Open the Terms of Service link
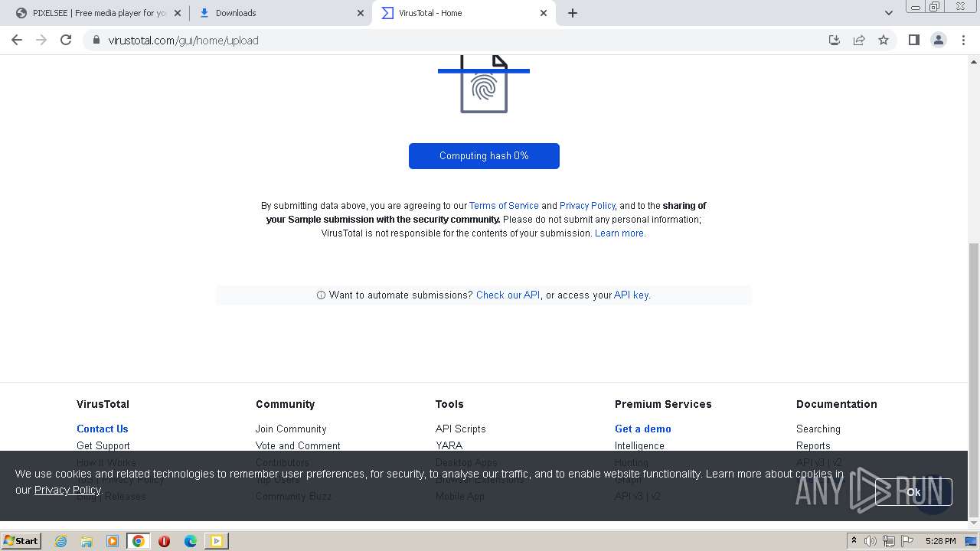 point(504,206)
